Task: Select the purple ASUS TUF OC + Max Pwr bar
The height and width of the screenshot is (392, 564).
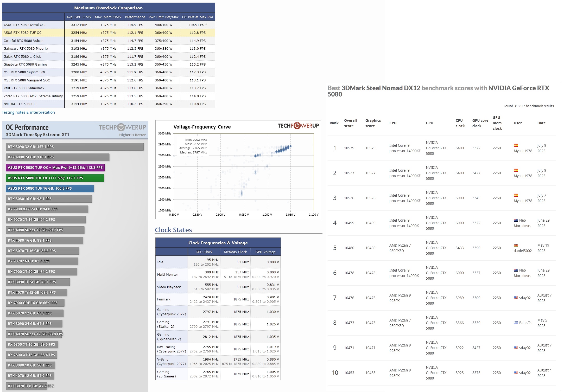Action: pyautogui.click(x=55, y=168)
